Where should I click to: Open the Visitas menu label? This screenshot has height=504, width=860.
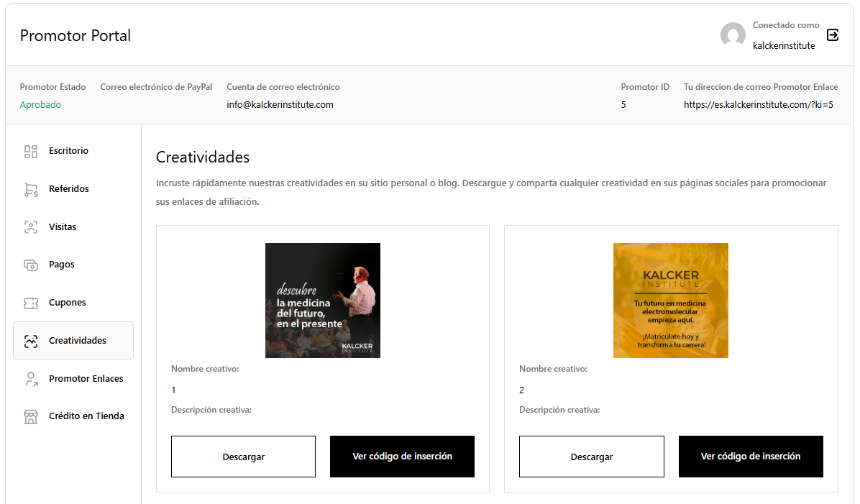click(63, 227)
